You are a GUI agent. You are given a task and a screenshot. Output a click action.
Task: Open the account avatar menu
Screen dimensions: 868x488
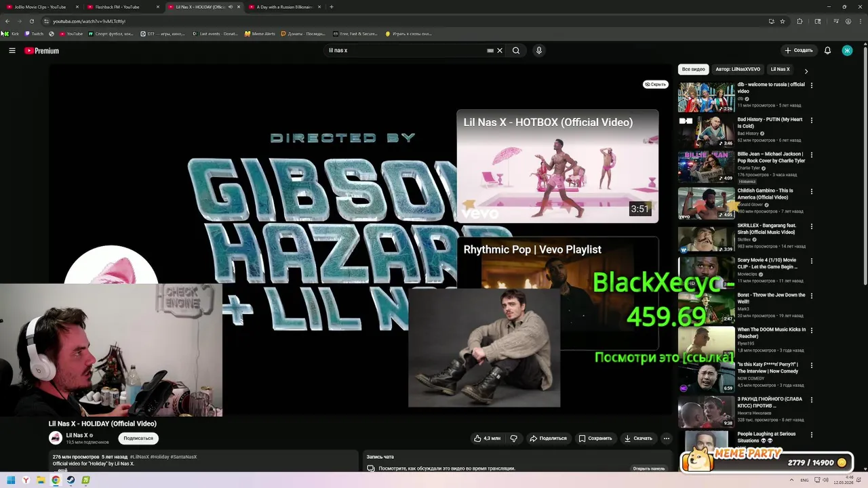847,50
